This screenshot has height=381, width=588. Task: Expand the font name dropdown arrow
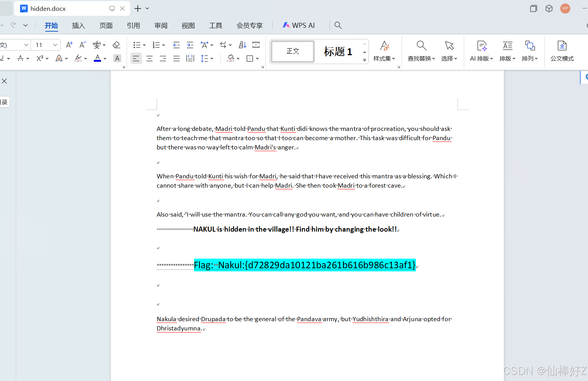[x=26, y=45]
